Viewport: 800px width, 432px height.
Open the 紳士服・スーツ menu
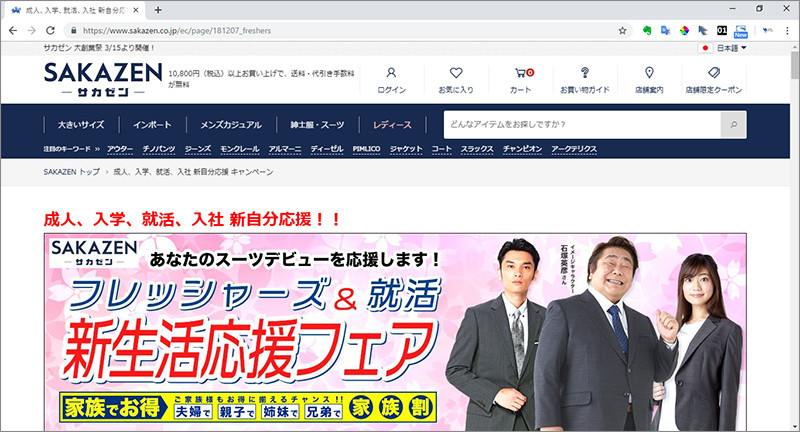click(x=317, y=124)
